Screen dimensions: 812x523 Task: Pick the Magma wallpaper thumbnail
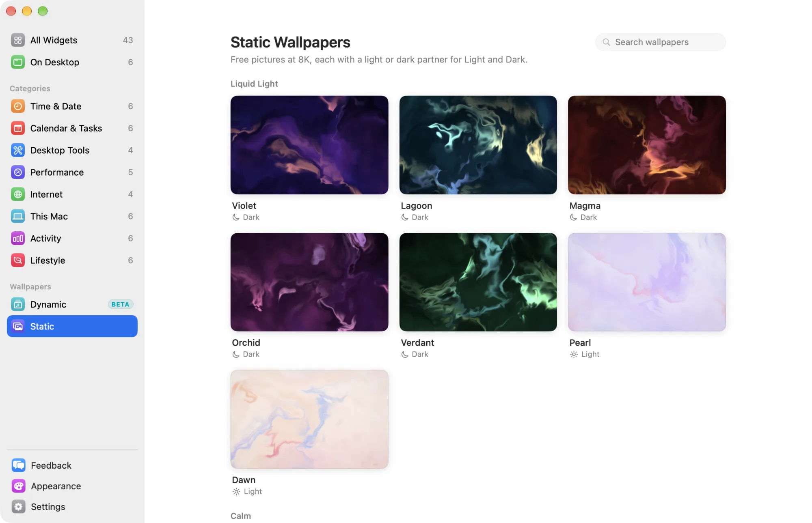647,145
